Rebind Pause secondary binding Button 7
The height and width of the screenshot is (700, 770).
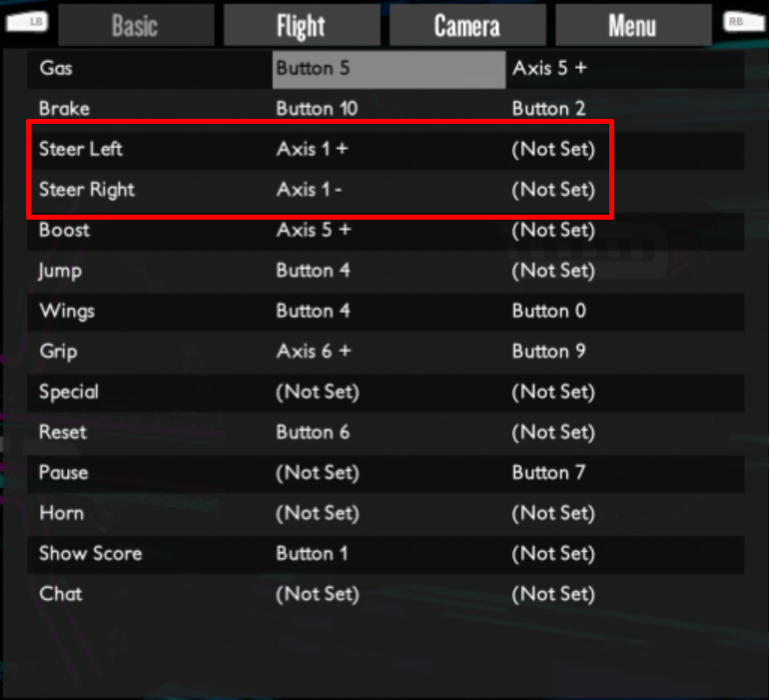point(549,472)
